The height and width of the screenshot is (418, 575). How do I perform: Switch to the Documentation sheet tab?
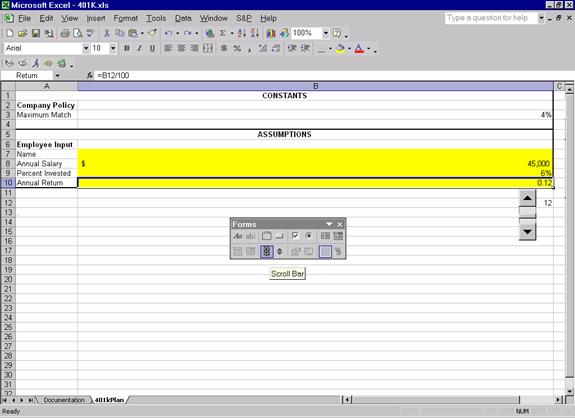pyautogui.click(x=64, y=400)
